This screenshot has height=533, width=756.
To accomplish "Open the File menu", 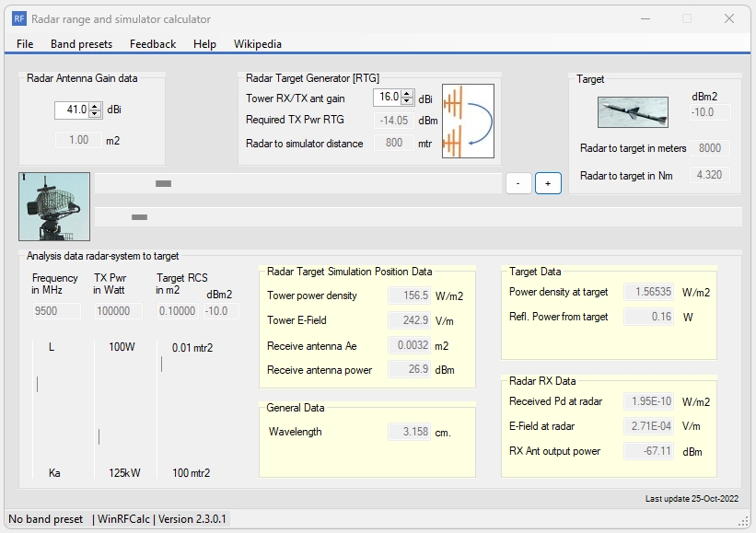I will pos(24,43).
